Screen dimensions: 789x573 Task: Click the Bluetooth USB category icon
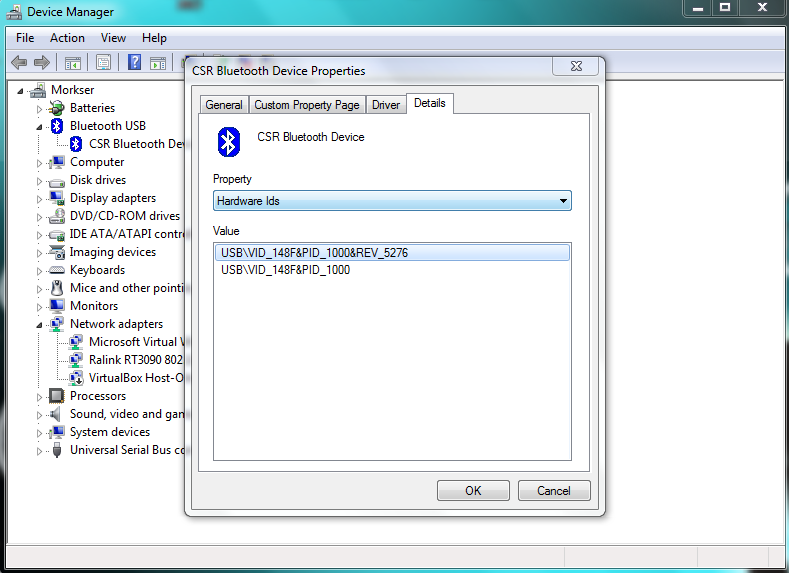pos(57,126)
